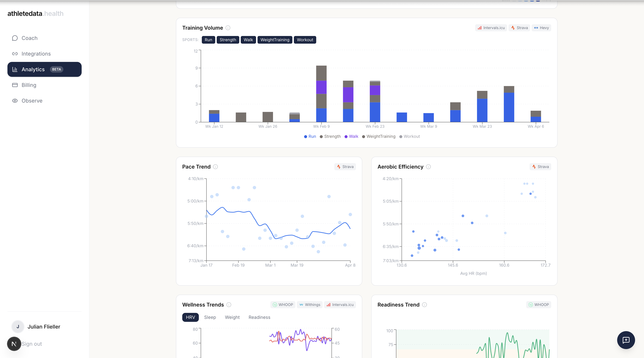Click Wellness Trends info icon
Screen dimensions: 644x358
click(229, 305)
